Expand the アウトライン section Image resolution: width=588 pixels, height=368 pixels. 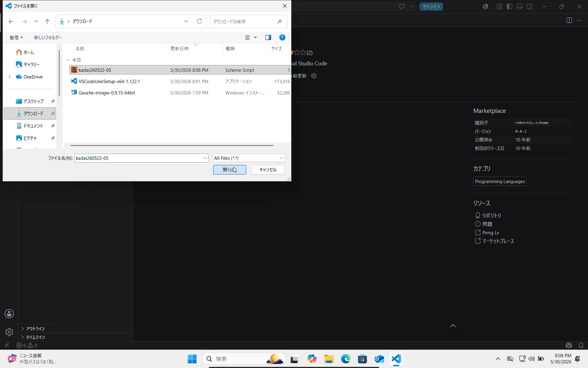[76, 329]
